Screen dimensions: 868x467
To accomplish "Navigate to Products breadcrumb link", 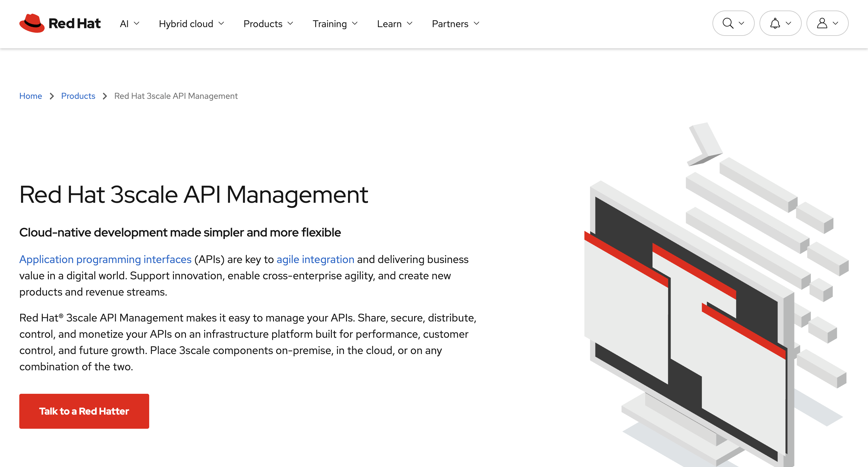I will [x=78, y=96].
